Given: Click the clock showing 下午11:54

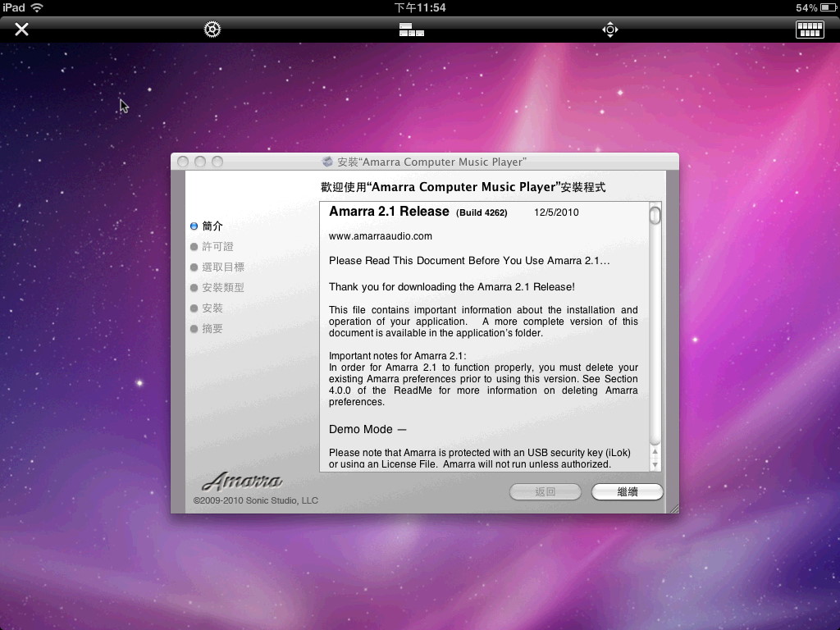Looking at the screenshot, I should tap(420, 7).
